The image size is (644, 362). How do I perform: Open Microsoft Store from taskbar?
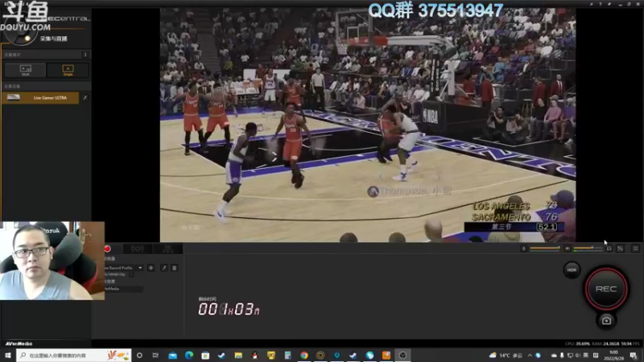point(205,355)
